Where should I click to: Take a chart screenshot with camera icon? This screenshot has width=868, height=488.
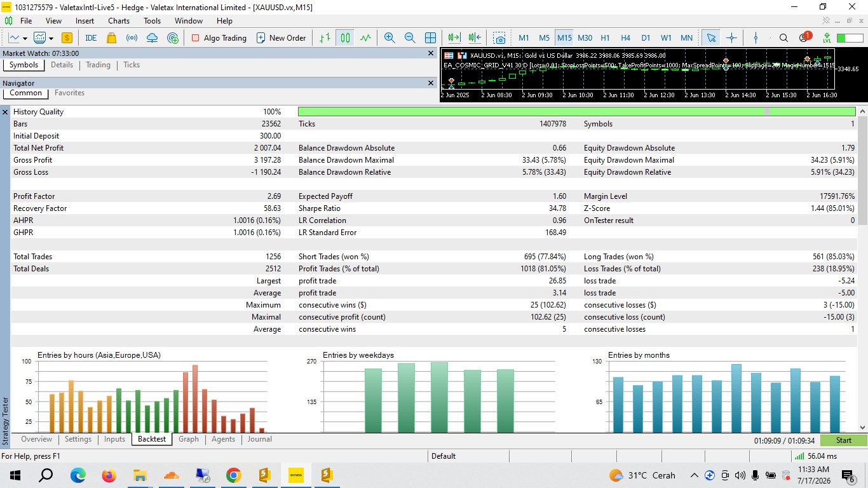499,37
